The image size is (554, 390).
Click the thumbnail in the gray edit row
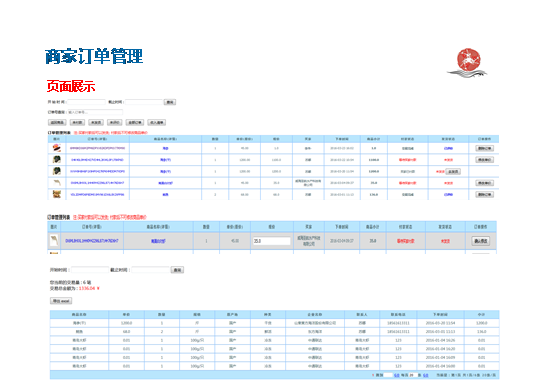pos(54,241)
